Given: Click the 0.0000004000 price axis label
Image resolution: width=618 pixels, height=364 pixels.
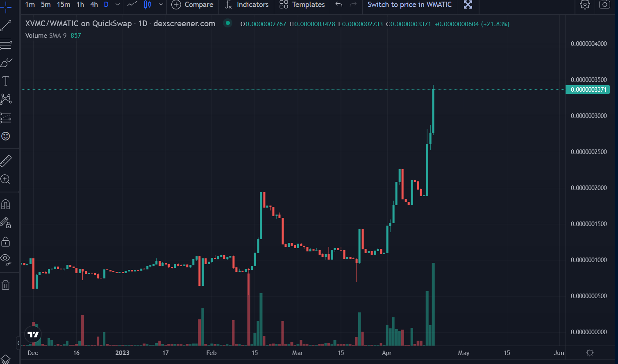Looking at the screenshot, I should tap(588, 44).
